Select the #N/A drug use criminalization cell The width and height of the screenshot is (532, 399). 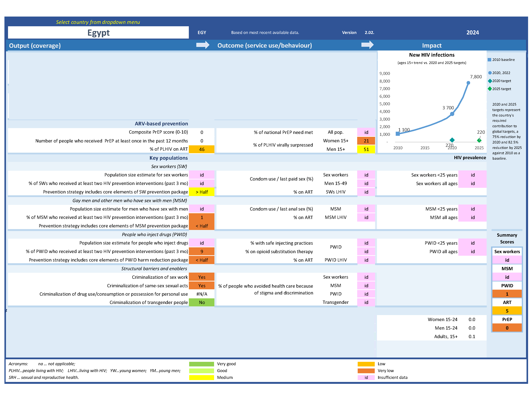point(202,294)
